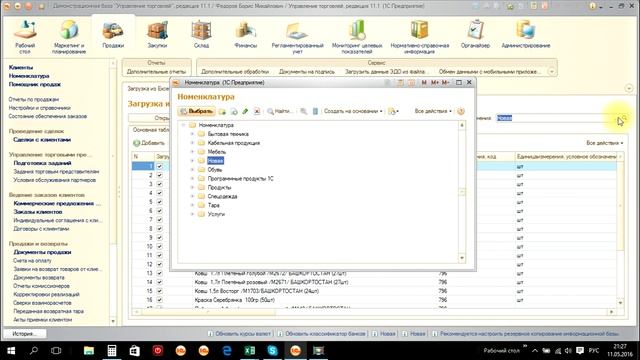Open Нормативно-справочная информация section

point(420,37)
